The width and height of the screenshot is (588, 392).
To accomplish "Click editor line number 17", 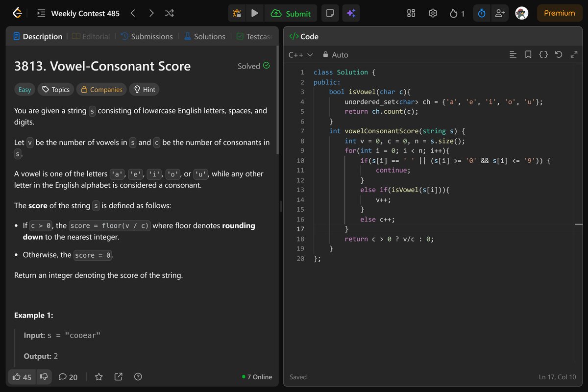I will 300,229.
